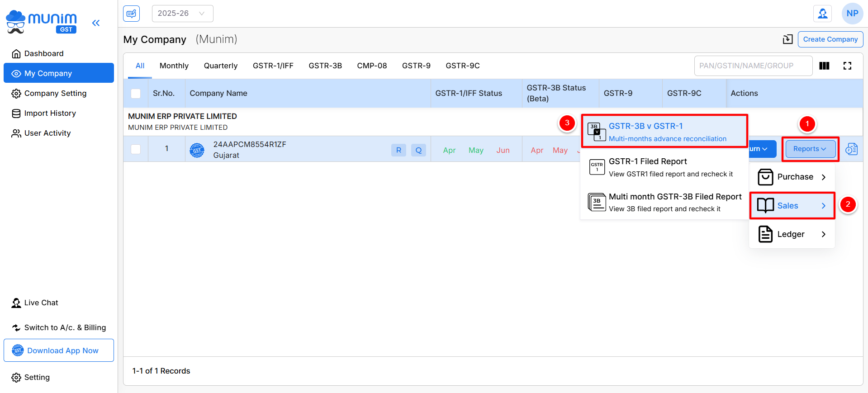This screenshot has height=393, width=868.
Task: Click the Q badge in the company row
Action: (419, 150)
